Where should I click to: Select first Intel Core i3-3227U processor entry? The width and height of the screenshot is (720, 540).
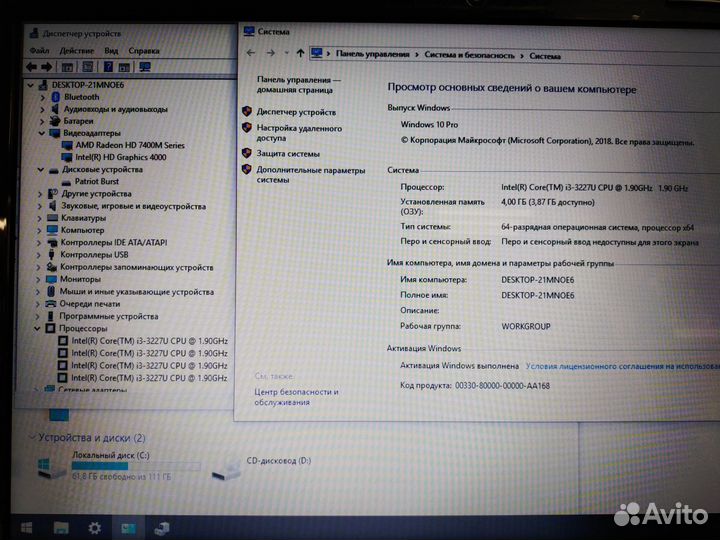point(149,341)
